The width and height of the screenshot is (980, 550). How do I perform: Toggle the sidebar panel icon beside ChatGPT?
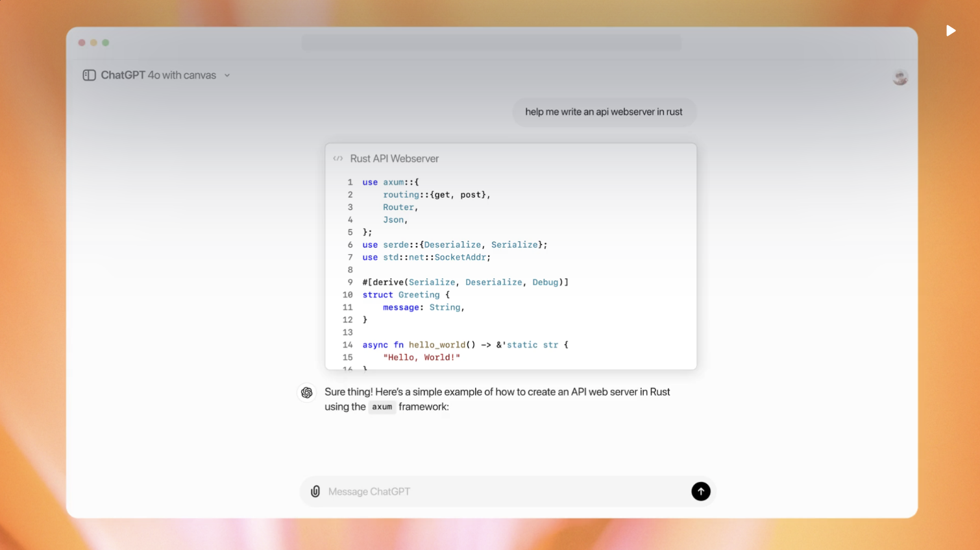pyautogui.click(x=88, y=75)
